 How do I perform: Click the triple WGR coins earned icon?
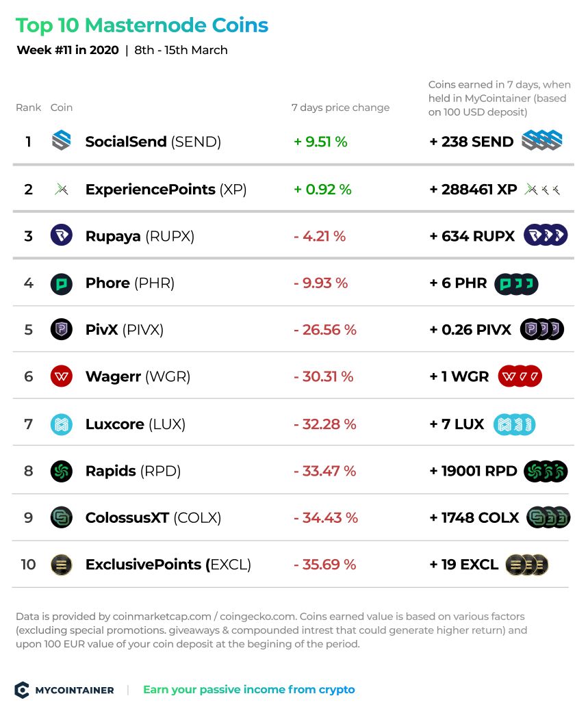click(520, 376)
